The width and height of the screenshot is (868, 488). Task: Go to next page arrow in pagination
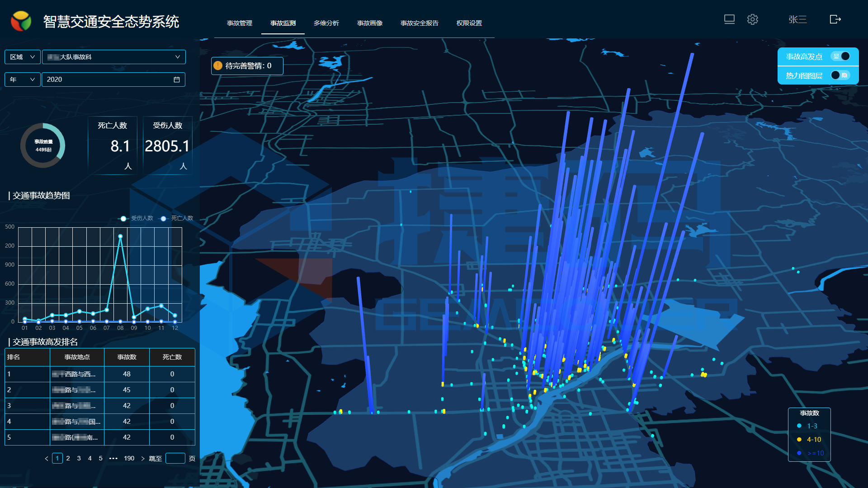pos(143,459)
